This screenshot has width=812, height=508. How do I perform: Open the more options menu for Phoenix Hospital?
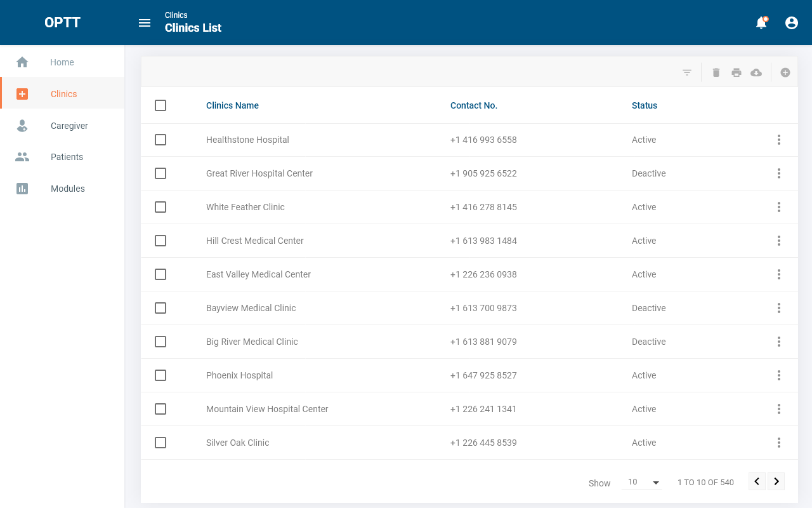779,375
